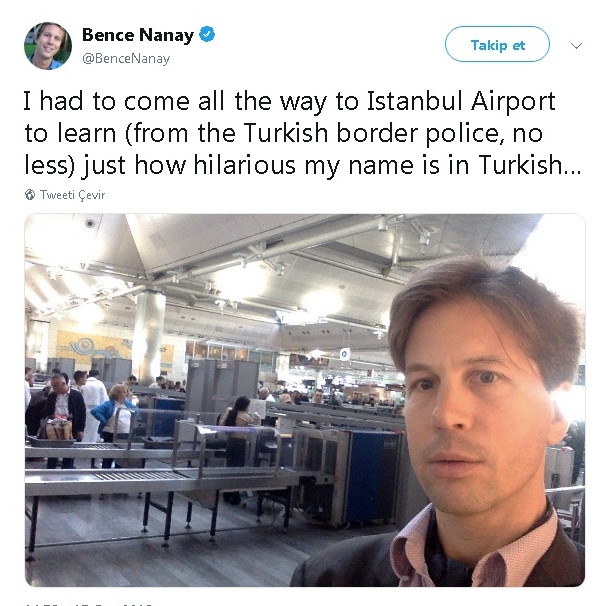This screenshot has width=608, height=606.
Task: Click the globe icon beside Tweeti Çevir
Action: pyautogui.click(x=30, y=195)
